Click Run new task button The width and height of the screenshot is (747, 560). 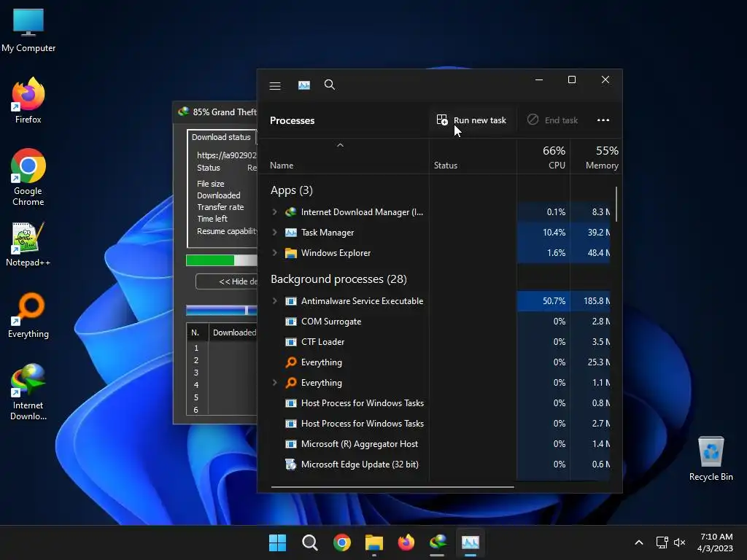(471, 120)
